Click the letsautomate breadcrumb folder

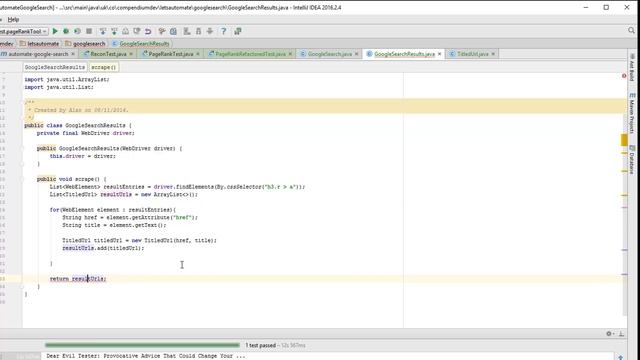pyautogui.click(x=40, y=43)
